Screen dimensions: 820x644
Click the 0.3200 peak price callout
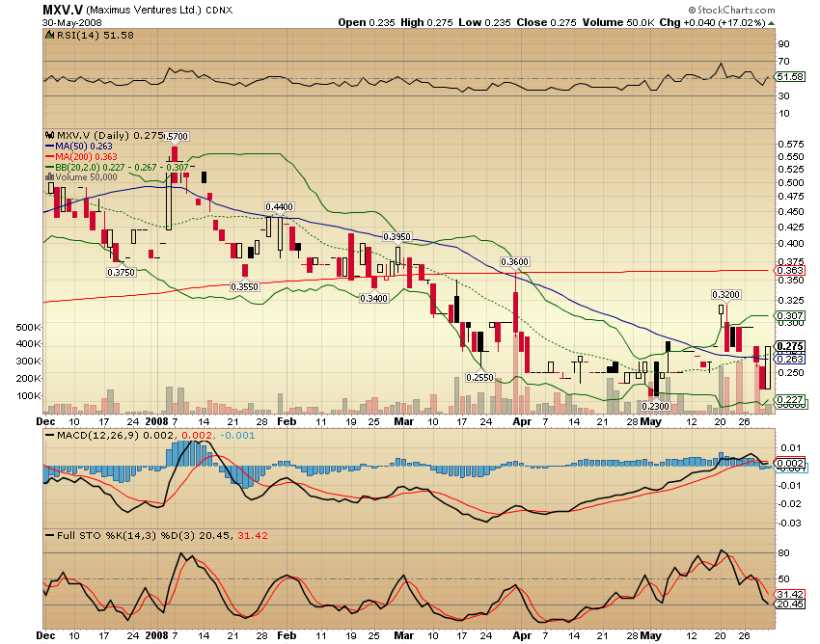pos(725,294)
